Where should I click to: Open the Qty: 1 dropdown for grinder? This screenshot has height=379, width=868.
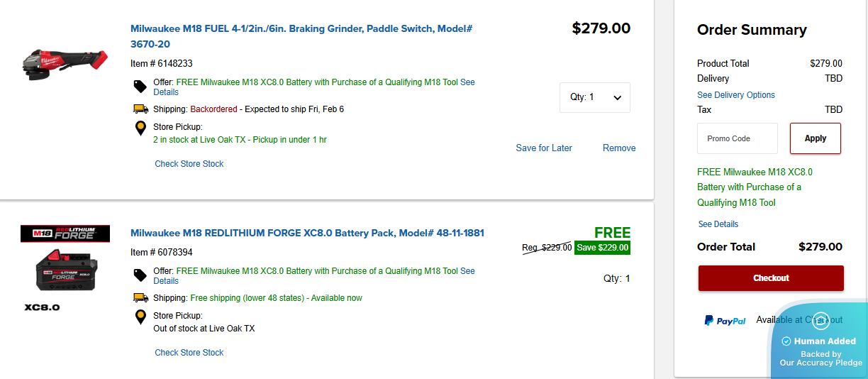[x=594, y=97]
